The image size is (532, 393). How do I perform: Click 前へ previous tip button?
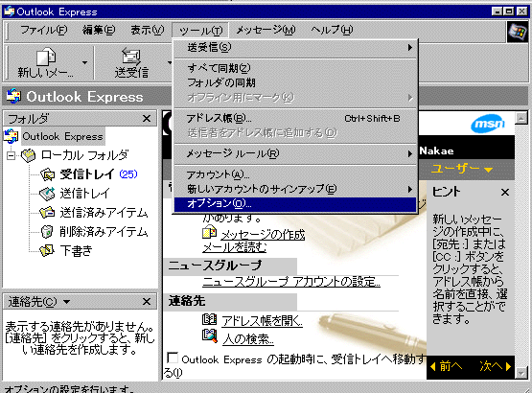(x=446, y=366)
